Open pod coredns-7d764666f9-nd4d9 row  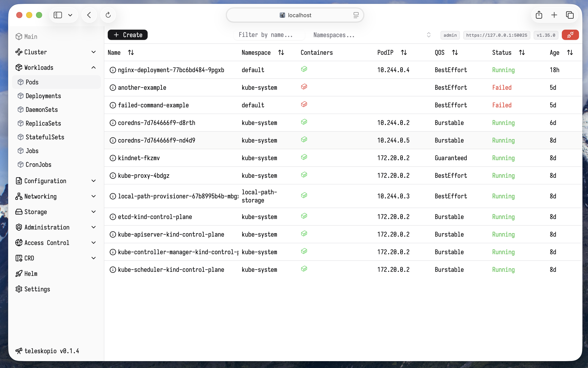coord(343,140)
